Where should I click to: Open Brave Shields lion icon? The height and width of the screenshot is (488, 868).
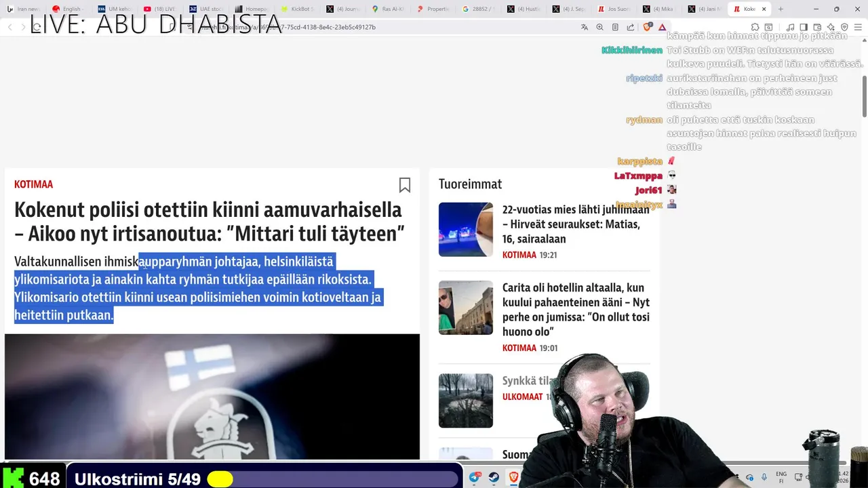(646, 27)
